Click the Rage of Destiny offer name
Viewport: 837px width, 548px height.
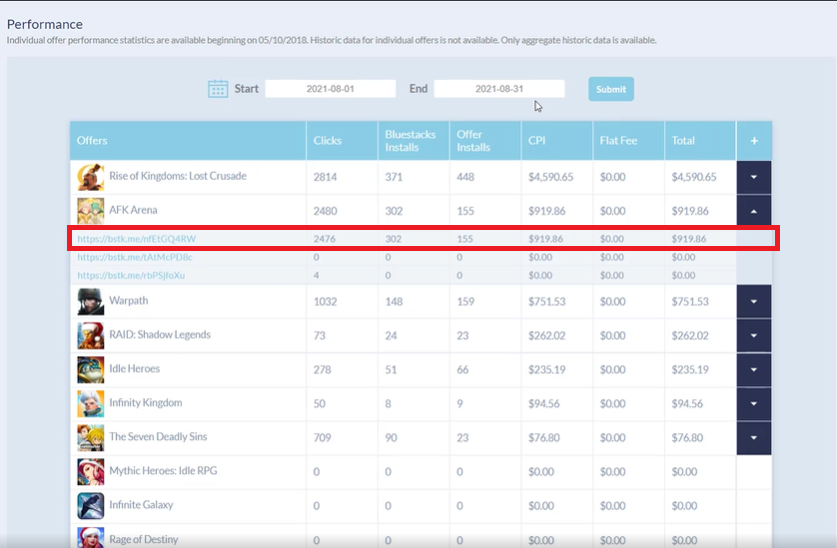tap(144, 539)
